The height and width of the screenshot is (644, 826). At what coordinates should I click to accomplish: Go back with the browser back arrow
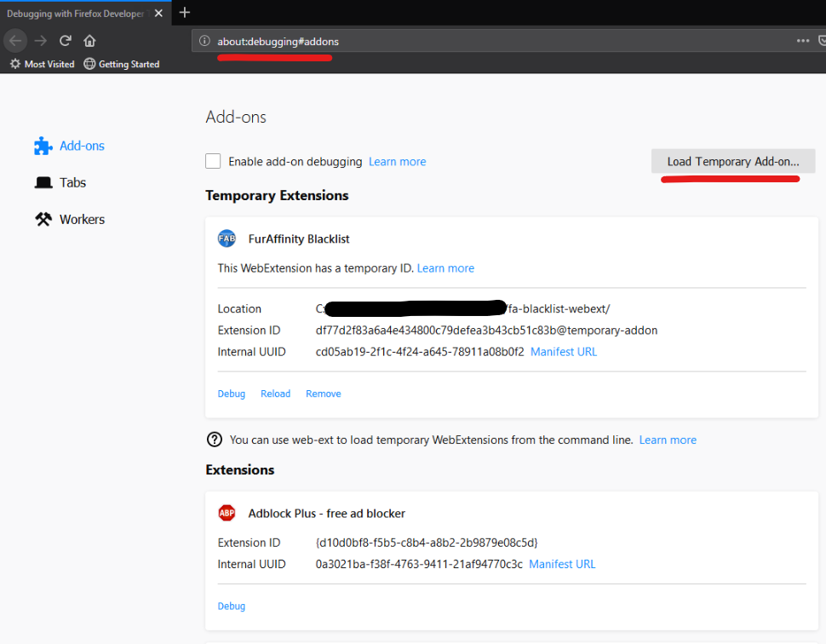(15, 41)
